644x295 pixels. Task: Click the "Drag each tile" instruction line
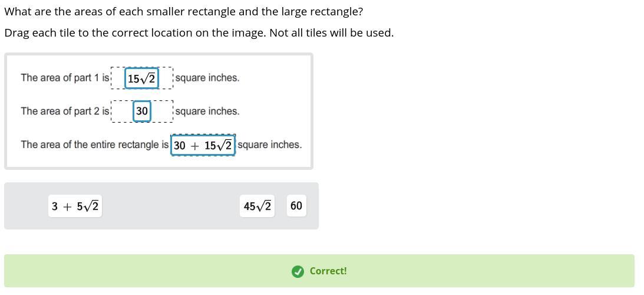pos(199,33)
